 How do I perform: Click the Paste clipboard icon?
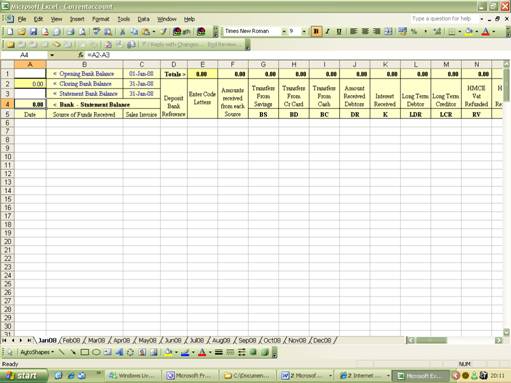pos(146,32)
